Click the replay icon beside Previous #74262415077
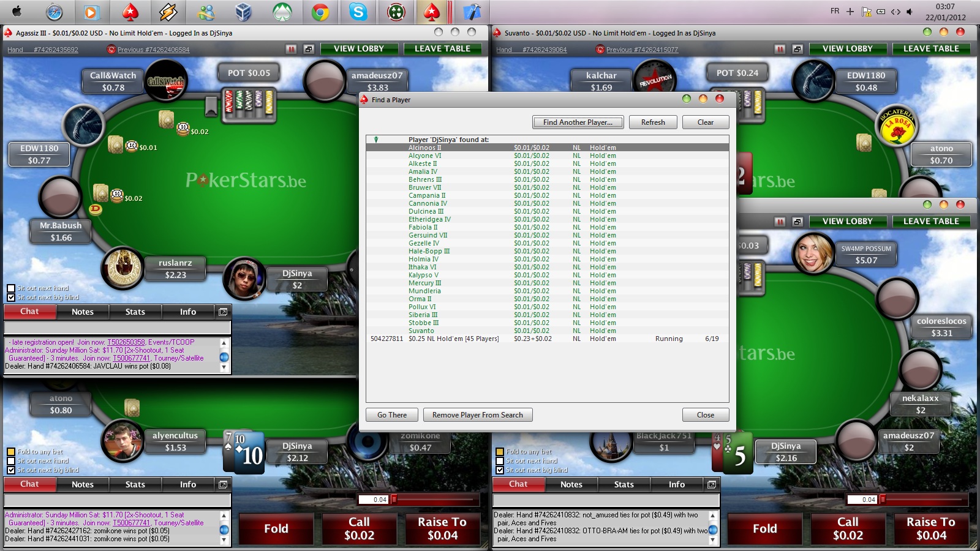The width and height of the screenshot is (980, 551). [x=600, y=50]
